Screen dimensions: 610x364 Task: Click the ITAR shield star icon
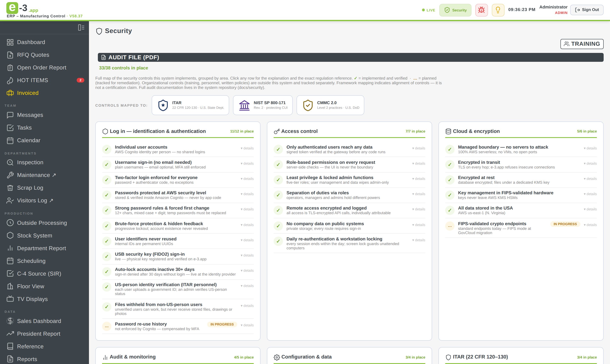(x=163, y=105)
